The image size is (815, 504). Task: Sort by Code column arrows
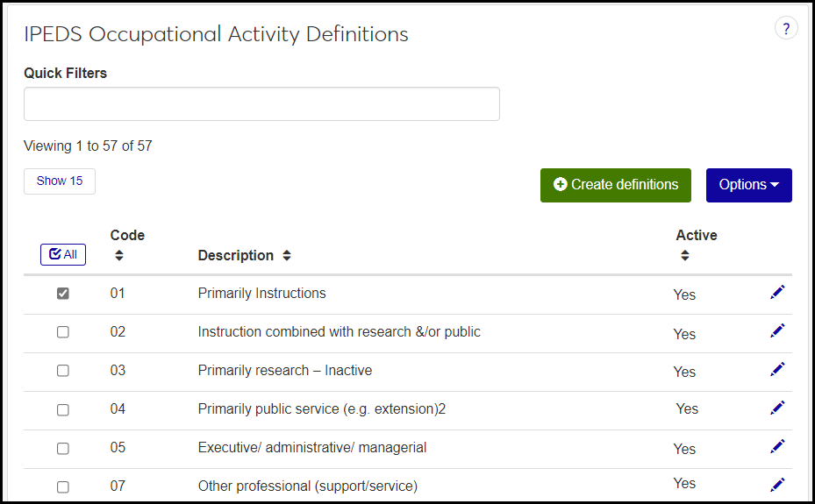(119, 256)
